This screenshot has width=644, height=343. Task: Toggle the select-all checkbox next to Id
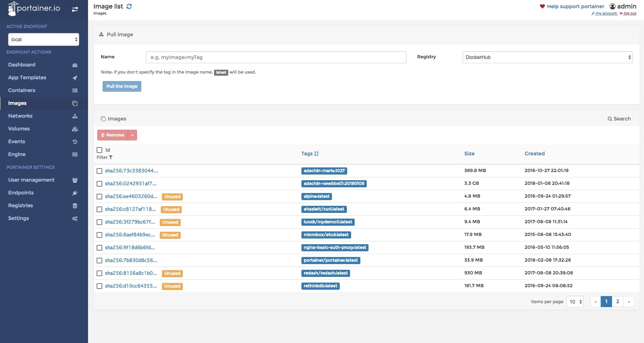[x=99, y=150]
